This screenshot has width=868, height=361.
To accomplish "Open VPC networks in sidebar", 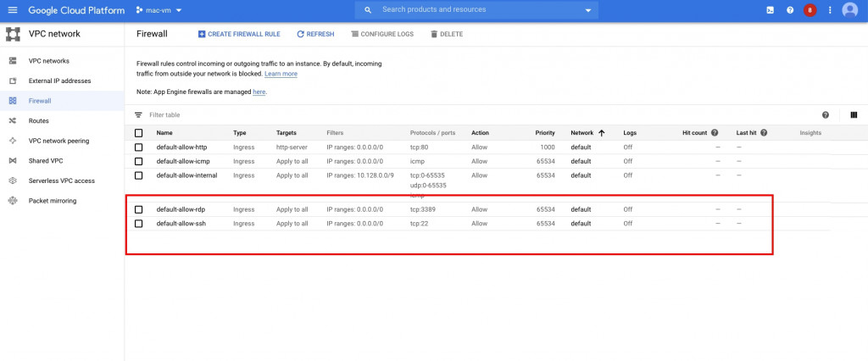I will [x=48, y=61].
